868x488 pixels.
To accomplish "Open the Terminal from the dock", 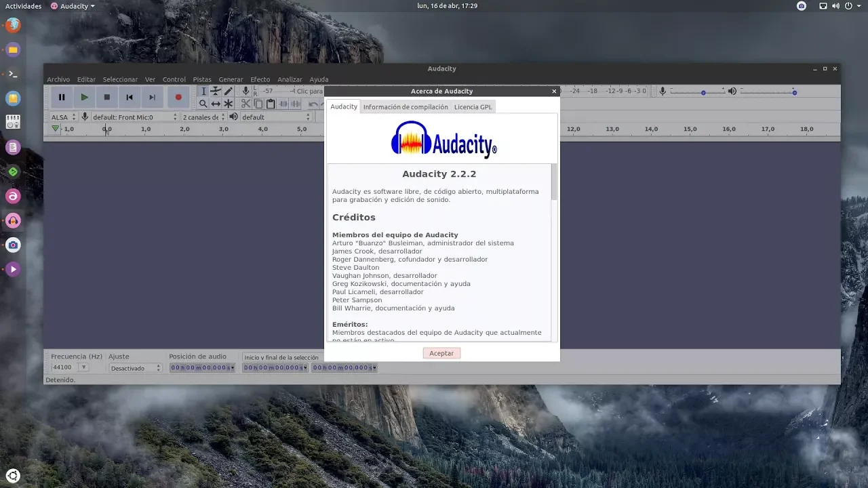I will point(13,74).
